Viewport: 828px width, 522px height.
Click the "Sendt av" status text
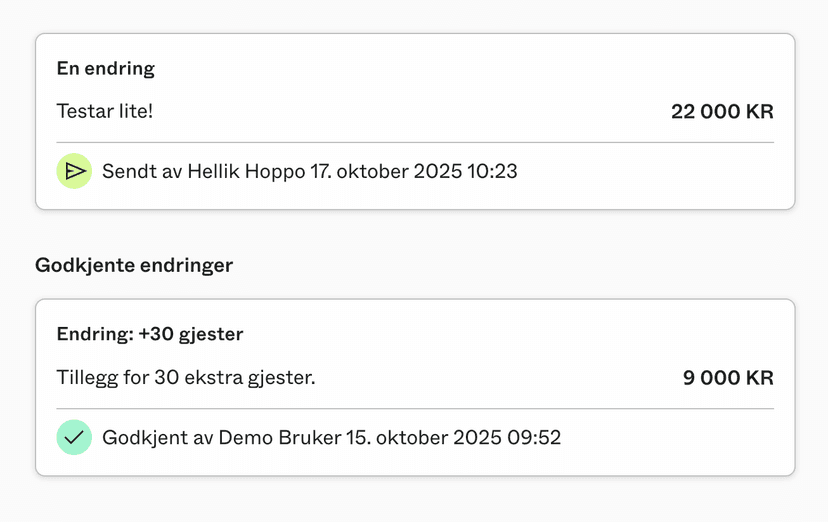pyautogui.click(x=135, y=171)
